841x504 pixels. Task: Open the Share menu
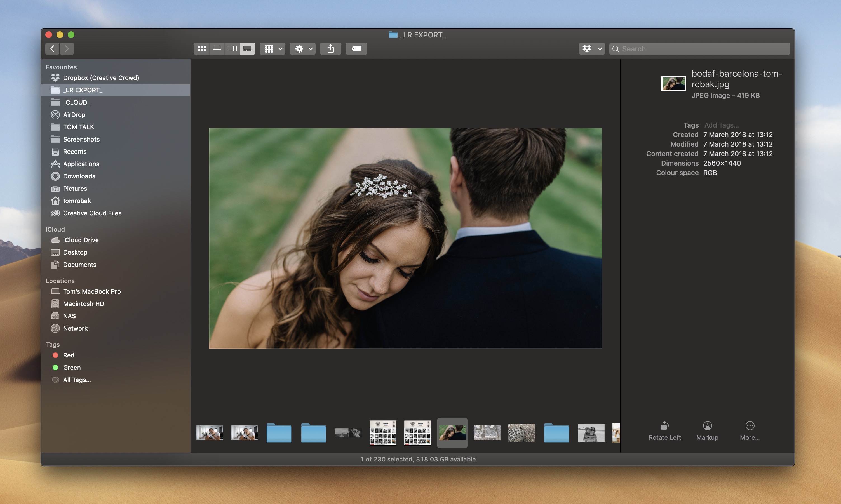click(330, 49)
